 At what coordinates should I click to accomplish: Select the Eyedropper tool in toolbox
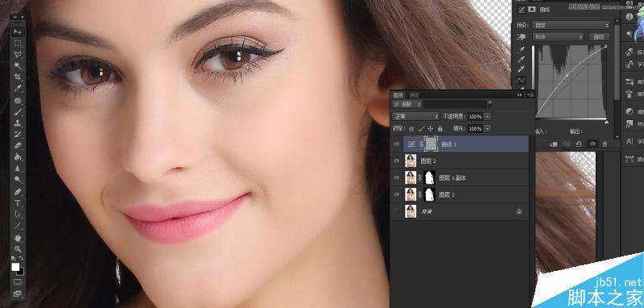click(18, 88)
